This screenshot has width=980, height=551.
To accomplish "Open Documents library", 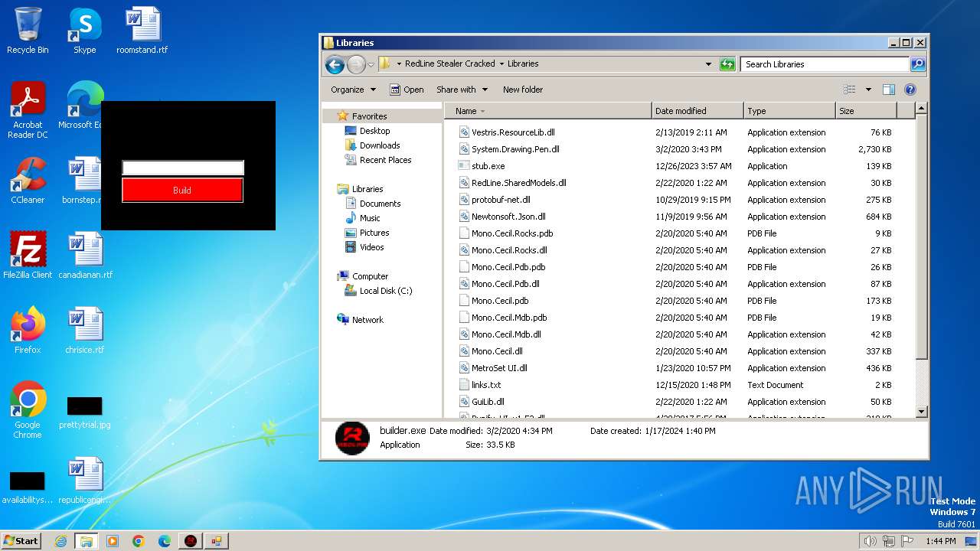I will pyautogui.click(x=380, y=204).
